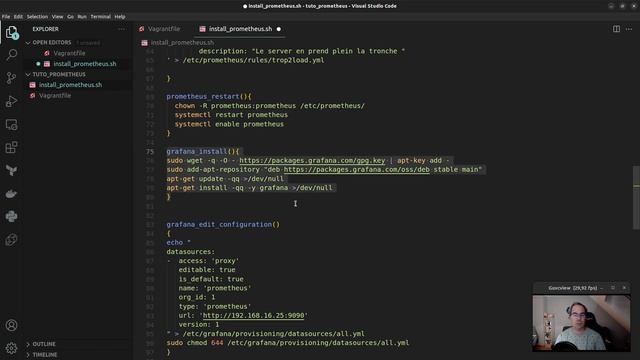Click the 'editable: true' line

pos(207,270)
